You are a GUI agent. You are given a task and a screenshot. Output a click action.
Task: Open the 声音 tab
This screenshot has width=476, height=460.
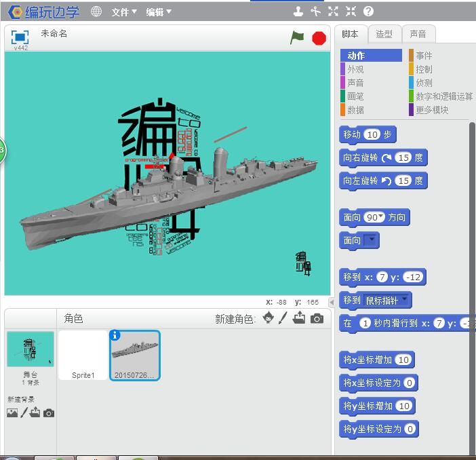(418, 34)
